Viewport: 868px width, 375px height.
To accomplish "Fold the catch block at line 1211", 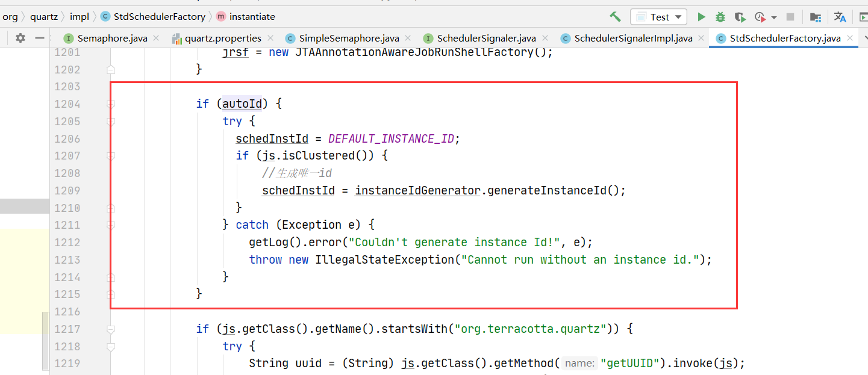I will [x=111, y=225].
